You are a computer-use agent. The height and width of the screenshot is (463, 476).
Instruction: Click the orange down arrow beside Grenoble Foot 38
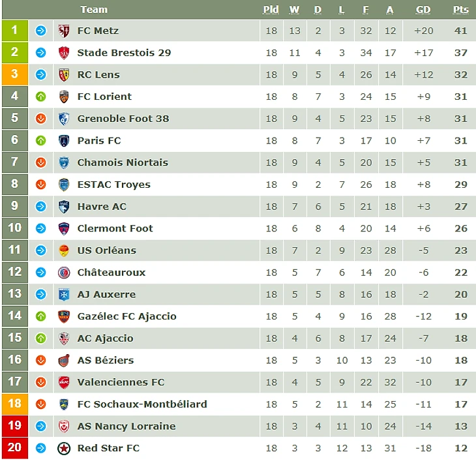[40, 119]
